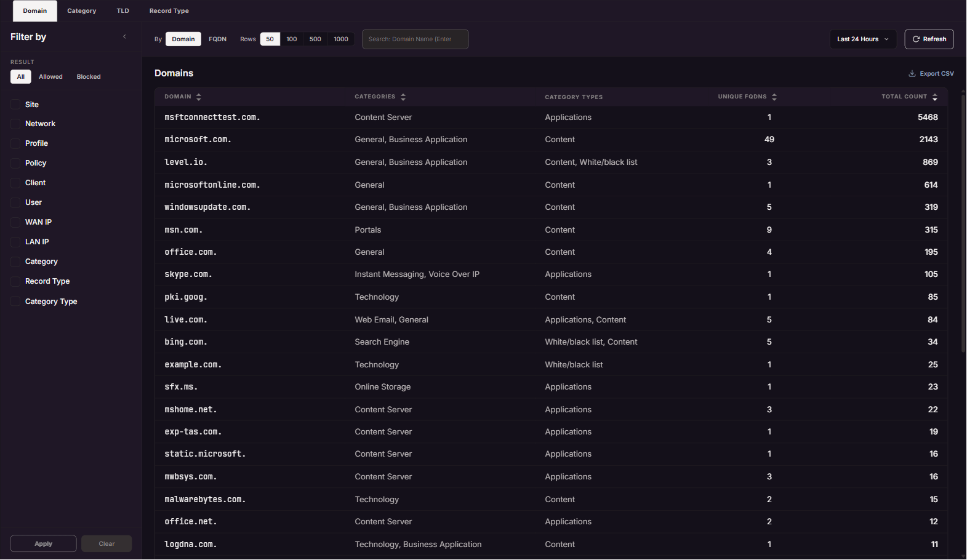Select the level.io. domain
The image size is (967, 560).
(186, 162)
